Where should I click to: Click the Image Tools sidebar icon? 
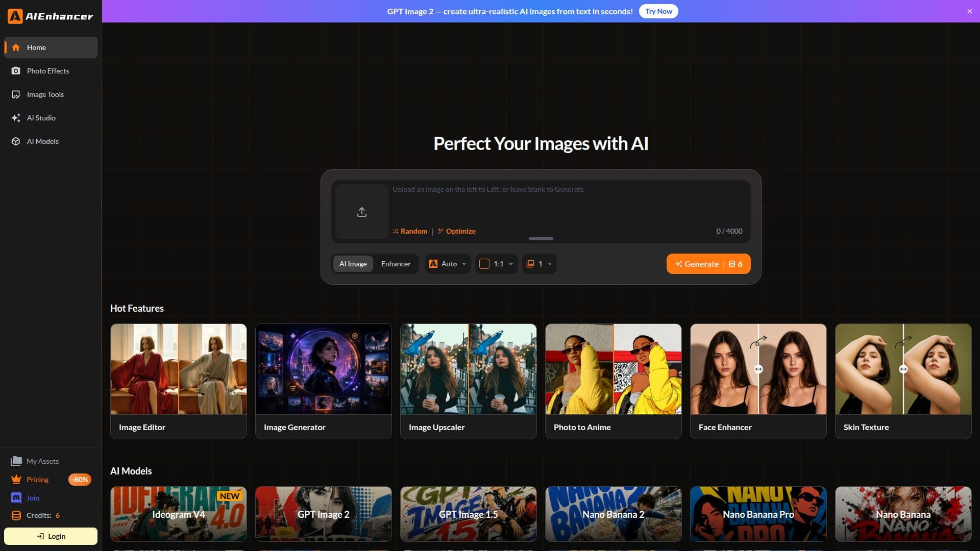pyautogui.click(x=16, y=94)
